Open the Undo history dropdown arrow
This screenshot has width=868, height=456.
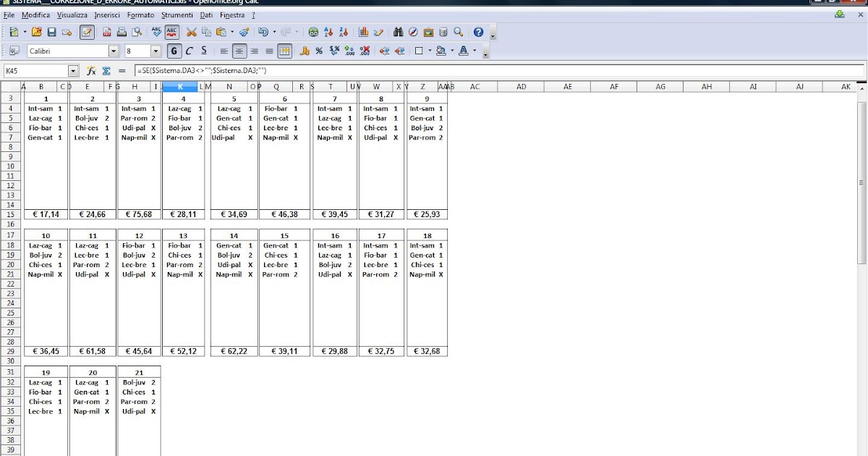(273, 32)
